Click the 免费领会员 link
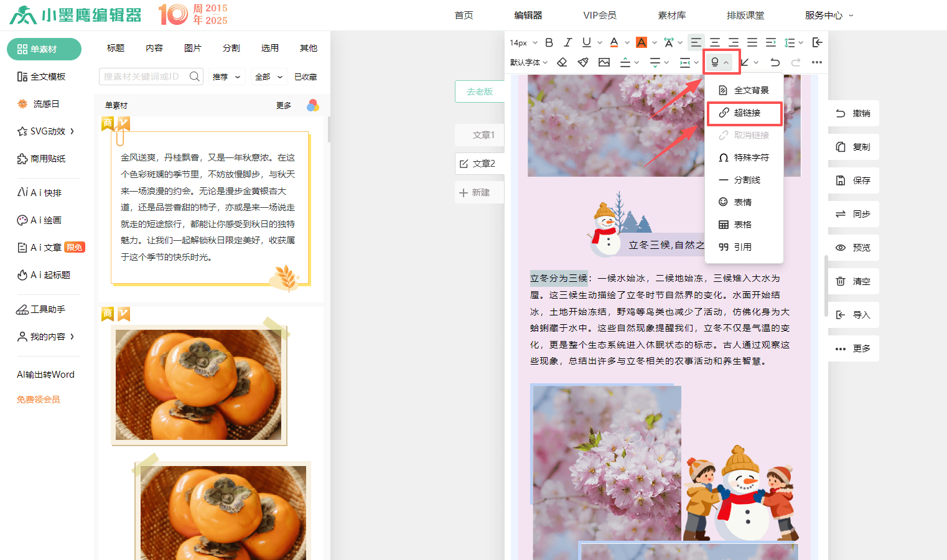The image size is (947, 560). tap(39, 399)
